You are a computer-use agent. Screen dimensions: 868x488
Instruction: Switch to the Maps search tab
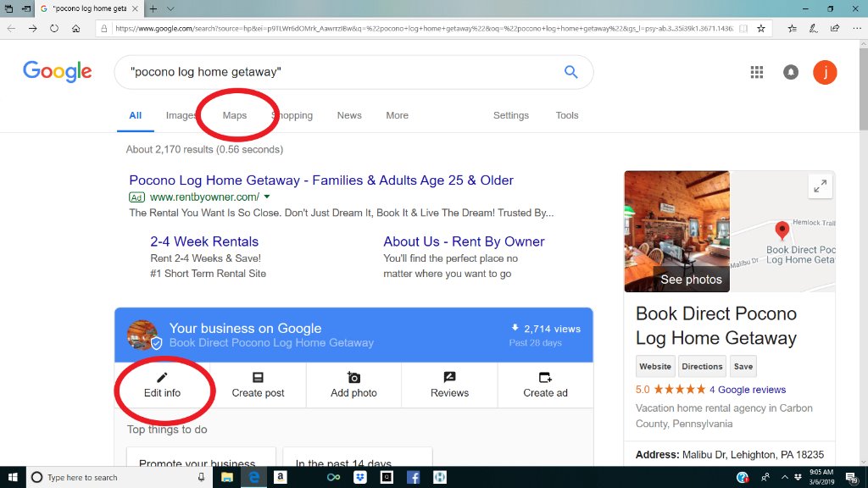click(235, 115)
